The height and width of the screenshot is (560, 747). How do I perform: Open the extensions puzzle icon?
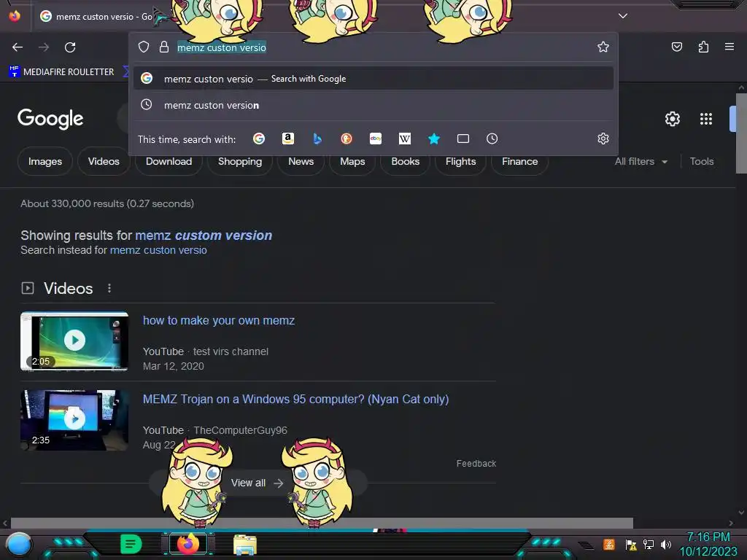coord(703,47)
